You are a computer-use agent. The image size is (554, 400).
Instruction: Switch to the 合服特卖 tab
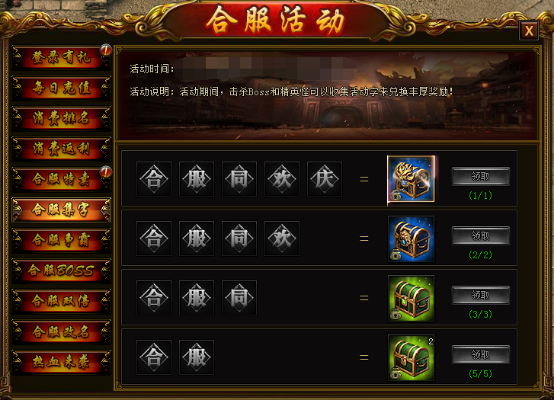(61, 179)
